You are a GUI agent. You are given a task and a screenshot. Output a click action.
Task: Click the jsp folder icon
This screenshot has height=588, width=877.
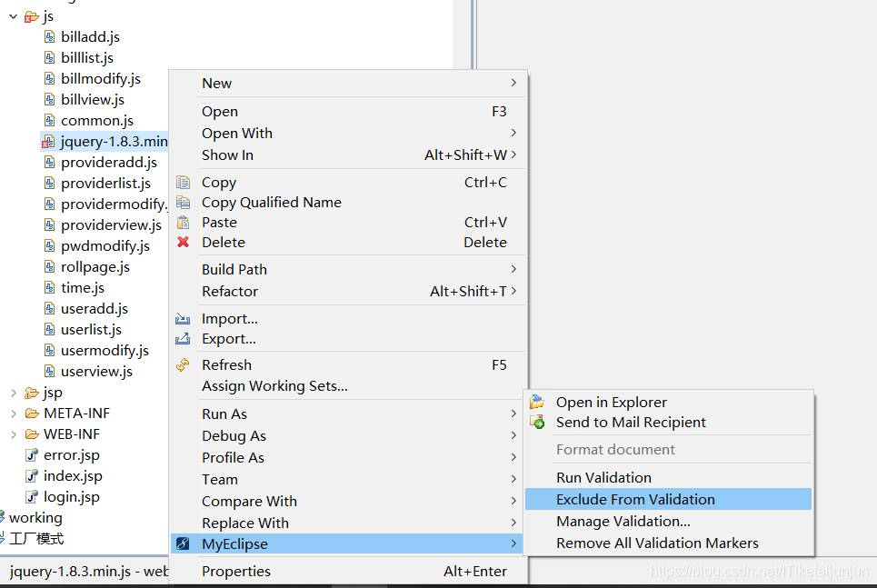[x=32, y=393]
